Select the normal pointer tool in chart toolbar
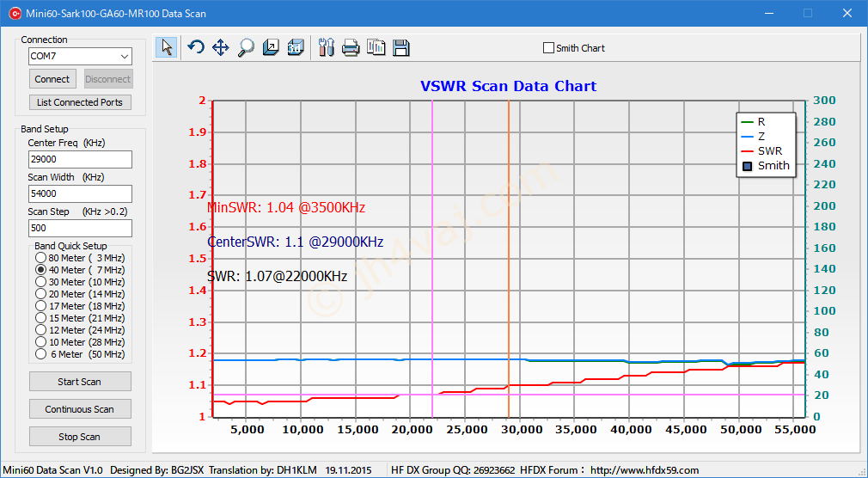868x478 pixels. (167, 47)
